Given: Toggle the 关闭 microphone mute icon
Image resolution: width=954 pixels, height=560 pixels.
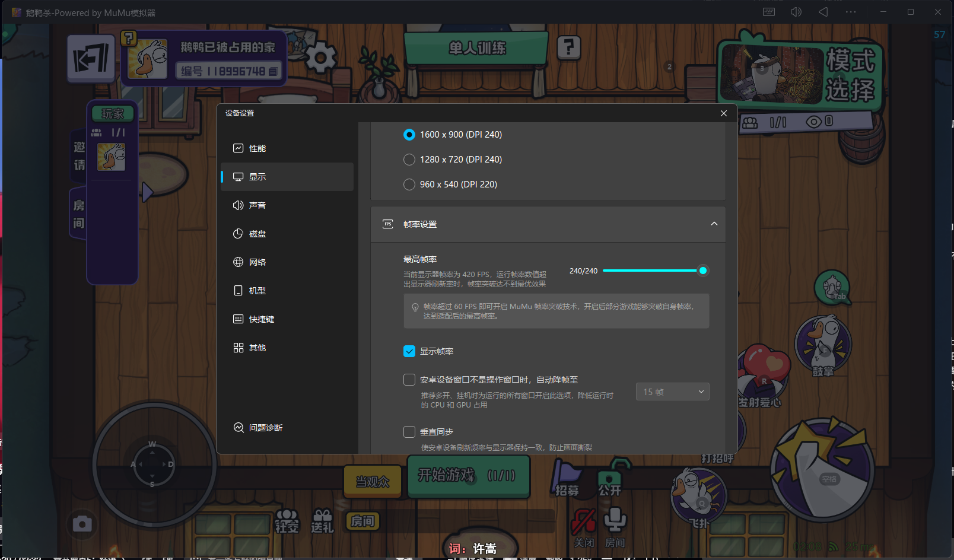Looking at the screenshot, I should [x=584, y=527].
